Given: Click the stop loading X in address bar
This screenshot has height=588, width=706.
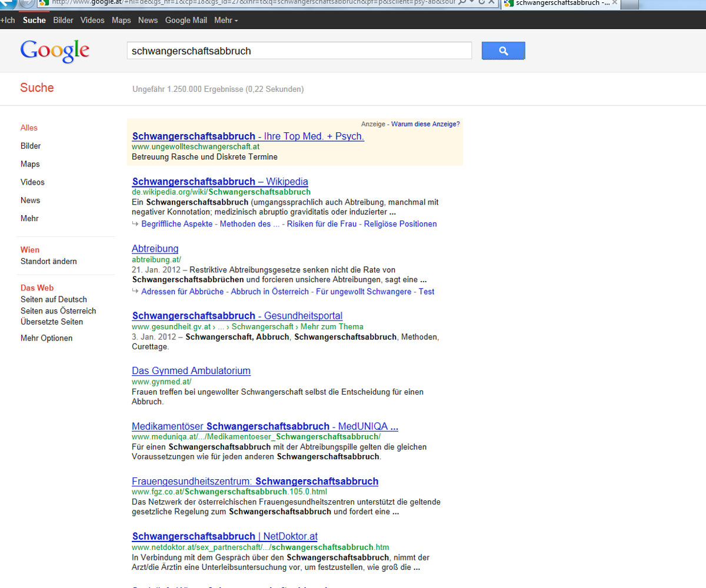Looking at the screenshot, I should (491, 2).
